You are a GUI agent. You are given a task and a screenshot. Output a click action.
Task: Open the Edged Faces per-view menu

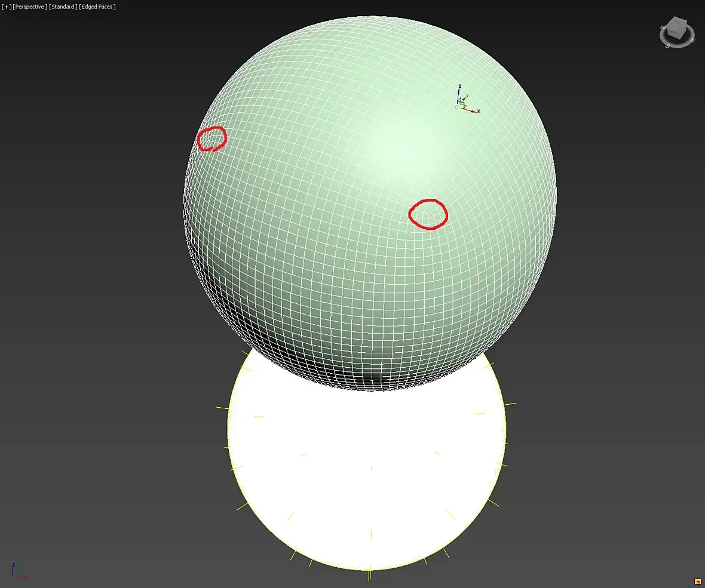coord(97,7)
